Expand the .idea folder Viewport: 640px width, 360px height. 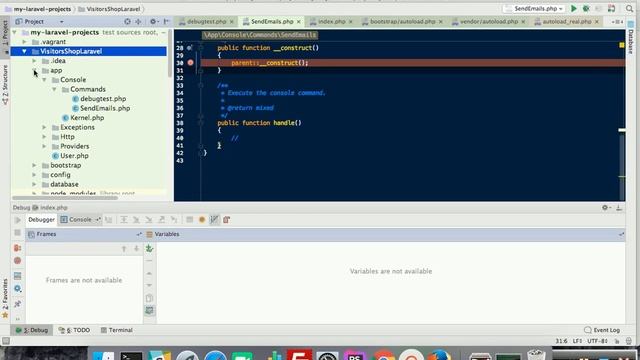pos(34,61)
